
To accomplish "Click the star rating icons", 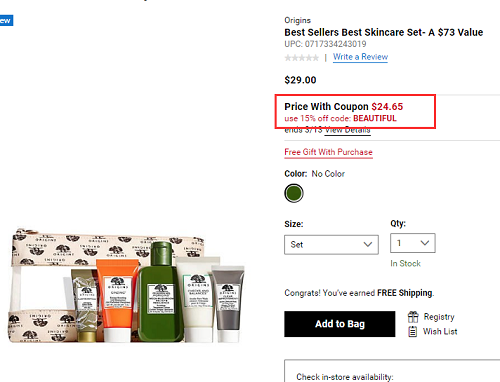I will pos(302,58).
